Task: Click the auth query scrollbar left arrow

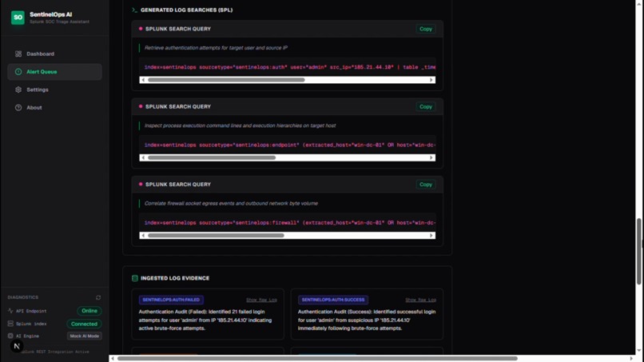Action: [143, 80]
